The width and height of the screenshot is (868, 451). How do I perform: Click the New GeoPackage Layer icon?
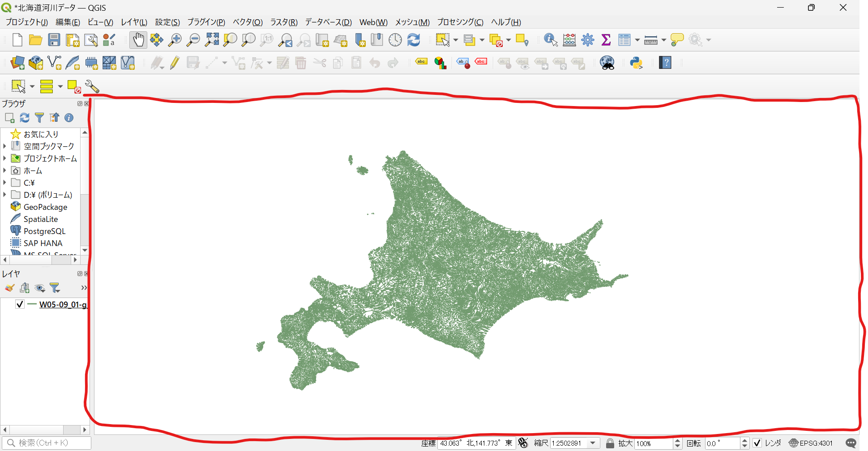coord(36,63)
